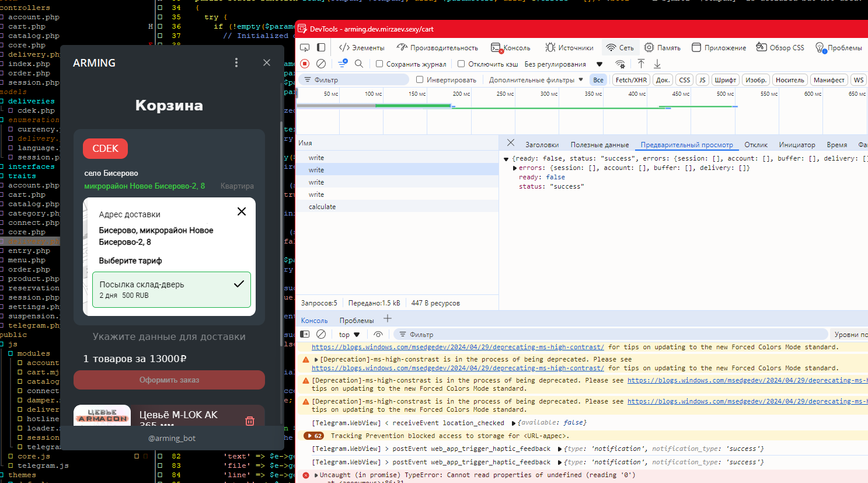
Task: Click the Квартира apartment field
Action: click(236, 186)
